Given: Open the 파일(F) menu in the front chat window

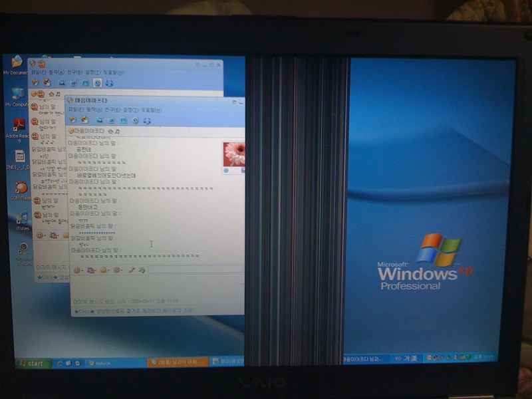Looking at the screenshot, I should point(76,110).
